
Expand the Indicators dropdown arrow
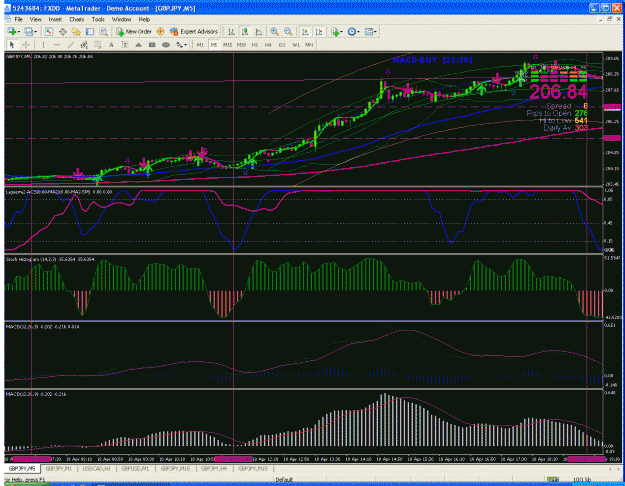[342, 32]
